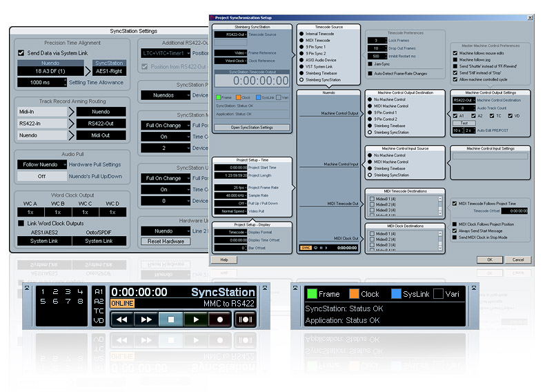The width and height of the screenshot is (545, 392).
Task: Click the fast forward transport button
Action: tap(146, 320)
